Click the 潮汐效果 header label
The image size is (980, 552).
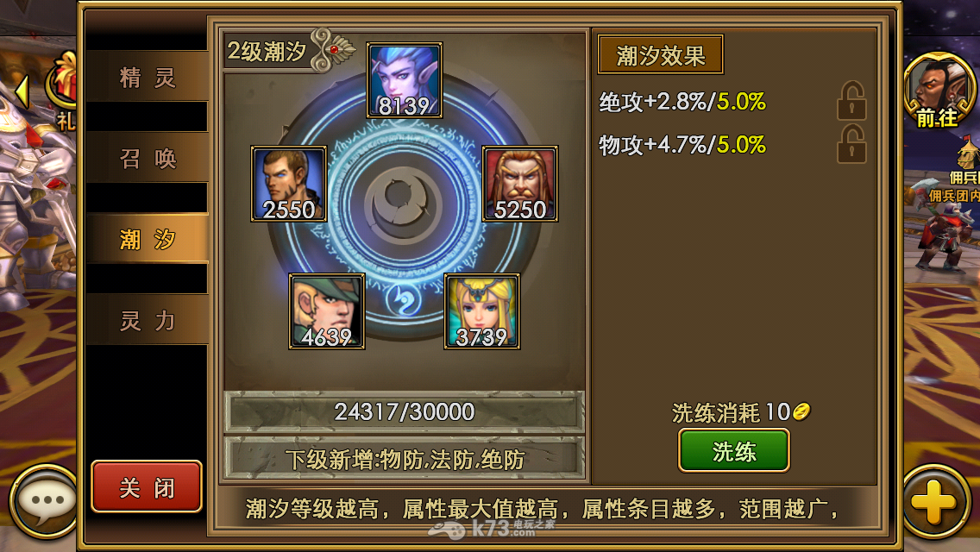click(x=661, y=55)
